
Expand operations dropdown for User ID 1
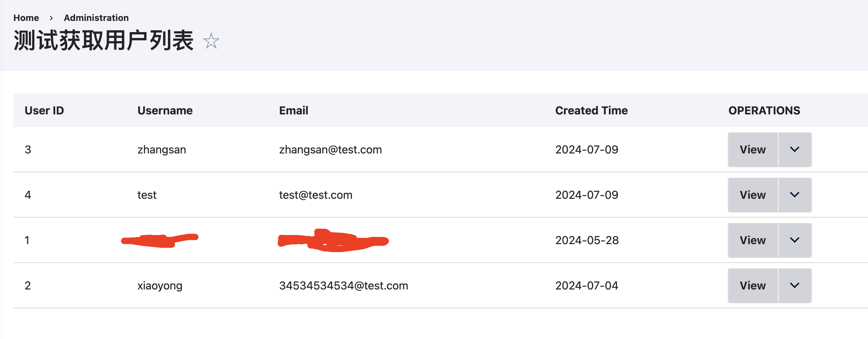[x=795, y=240]
